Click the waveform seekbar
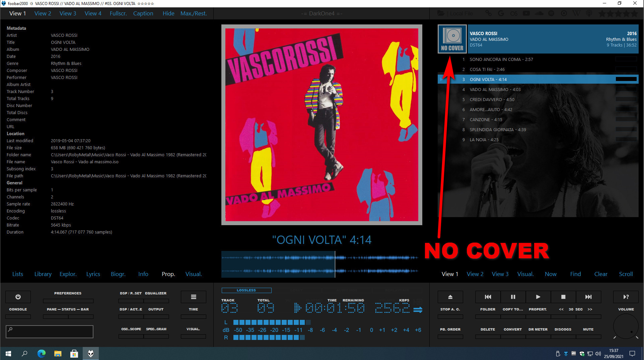 click(320, 264)
